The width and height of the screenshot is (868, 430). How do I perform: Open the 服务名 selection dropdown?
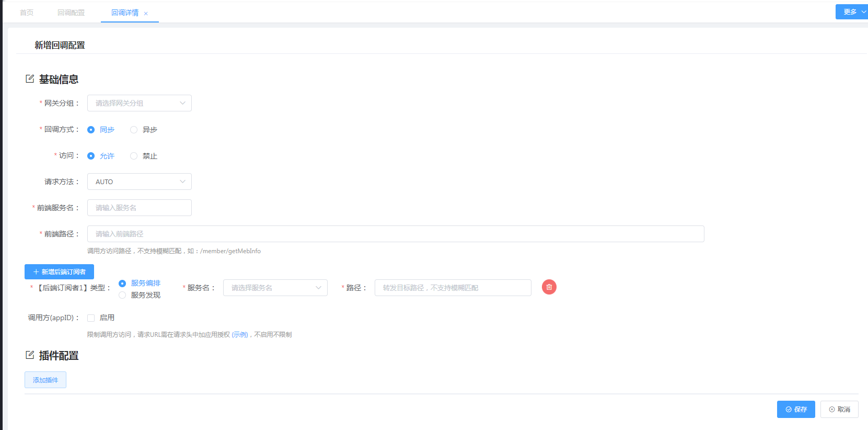[275, 288]
